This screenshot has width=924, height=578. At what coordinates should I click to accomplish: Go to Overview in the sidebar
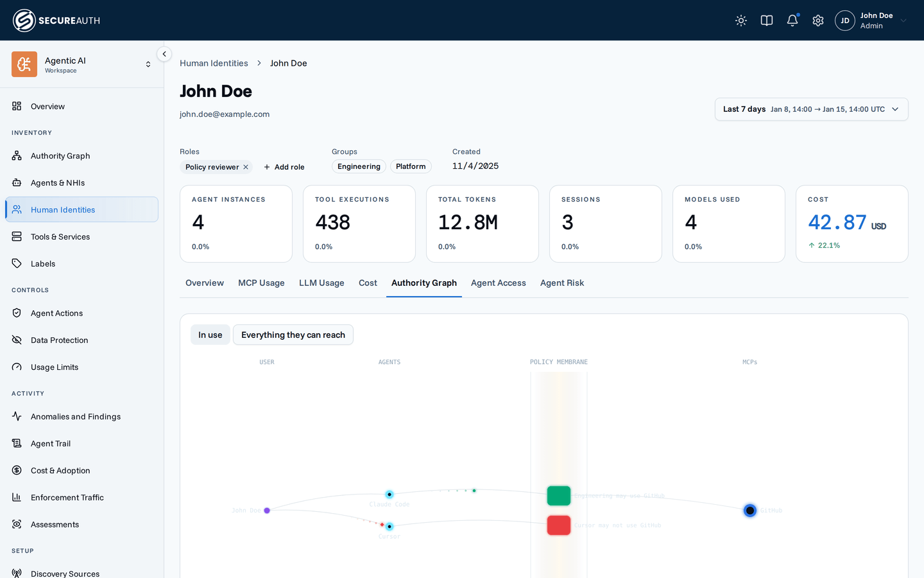pos(81,106)
